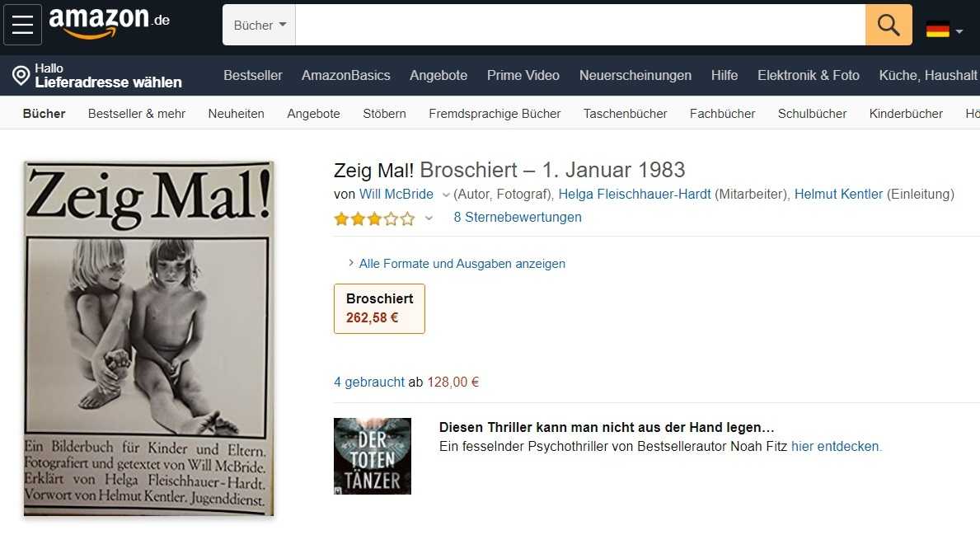The height and width of the screenshot is (535, 980).
Task: Open the 8 Sternebewertungen link
Action: [x=518, y=218]
